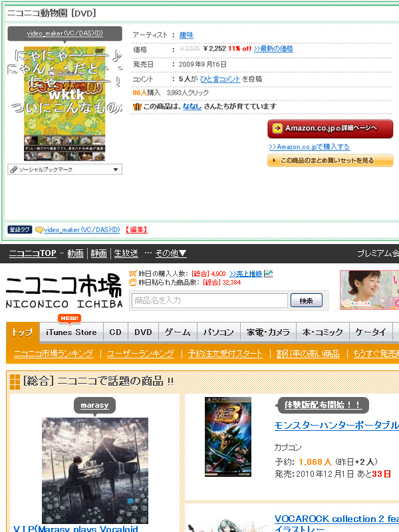The width and height of the screenshot is (399, 532).
Task: Click the paperclip icon in bookmark box
Action: point(13,170)
